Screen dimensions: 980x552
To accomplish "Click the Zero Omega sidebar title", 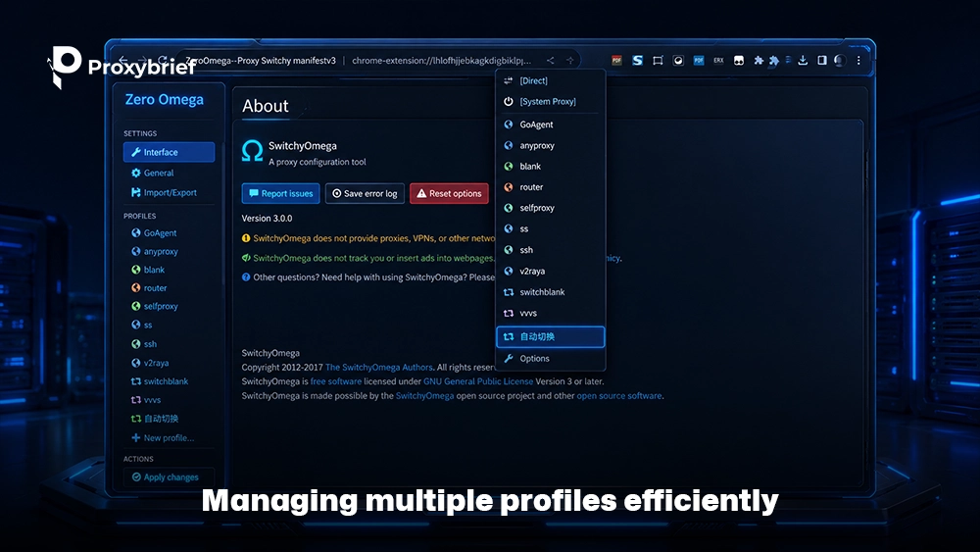I will click(165, 99).
